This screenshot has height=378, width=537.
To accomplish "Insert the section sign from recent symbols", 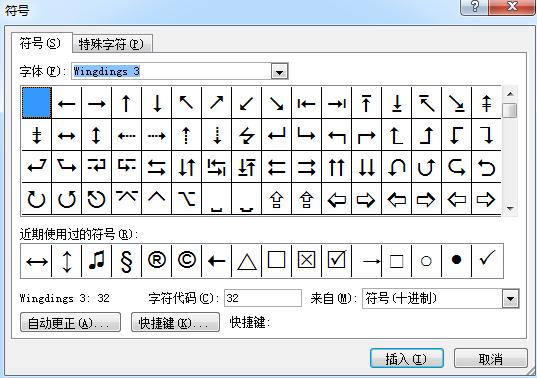I will click(126, 261).
